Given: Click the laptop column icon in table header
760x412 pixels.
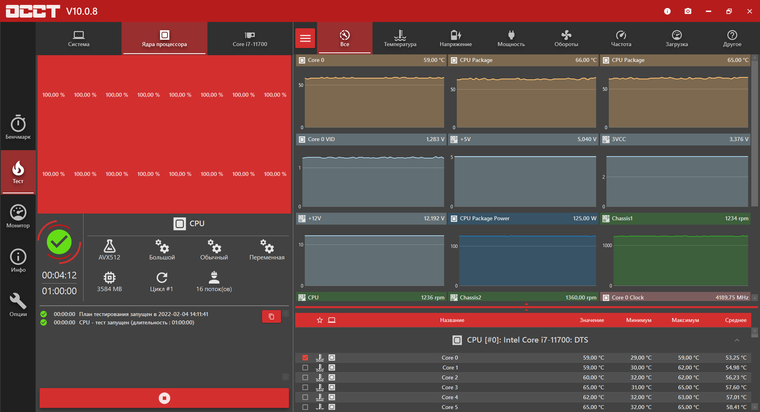Looking at the screenshot, I should 332,320.
